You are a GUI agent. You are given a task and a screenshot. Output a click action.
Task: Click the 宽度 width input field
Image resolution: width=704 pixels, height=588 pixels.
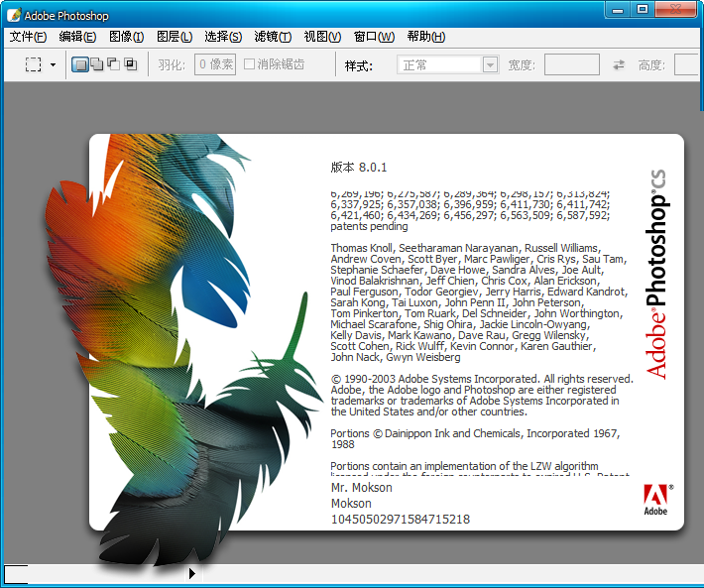tap(571, 65)
